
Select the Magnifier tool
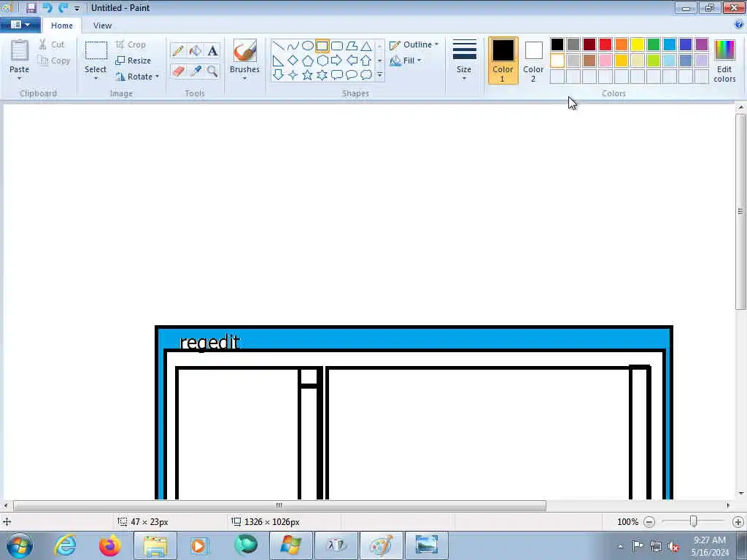coord(212,71)
